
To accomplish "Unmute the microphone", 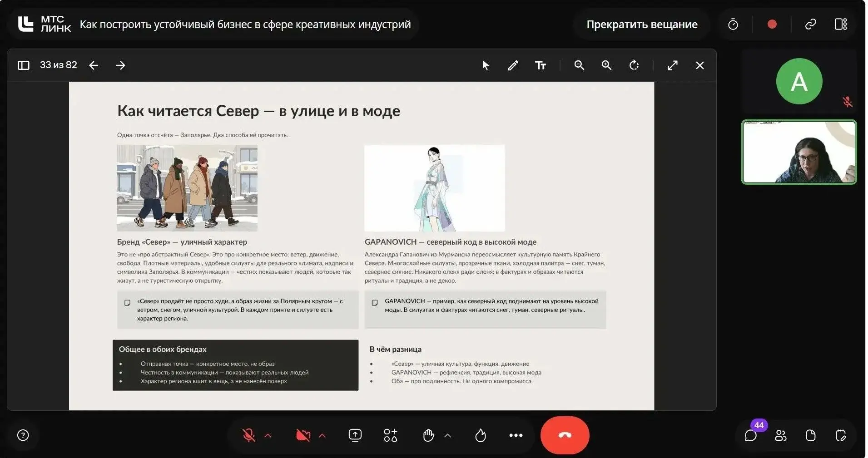I will coord(249,436).
